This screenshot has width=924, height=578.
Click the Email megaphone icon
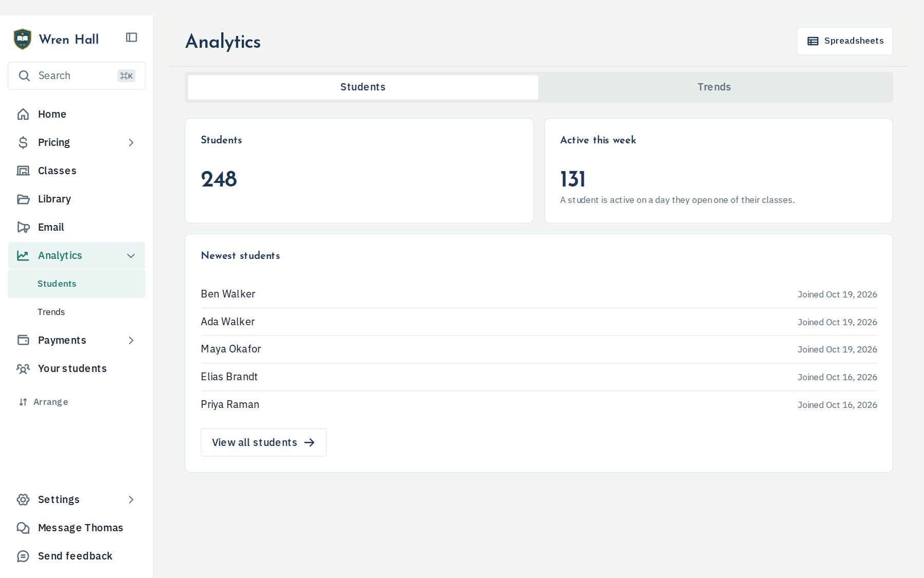23,227
